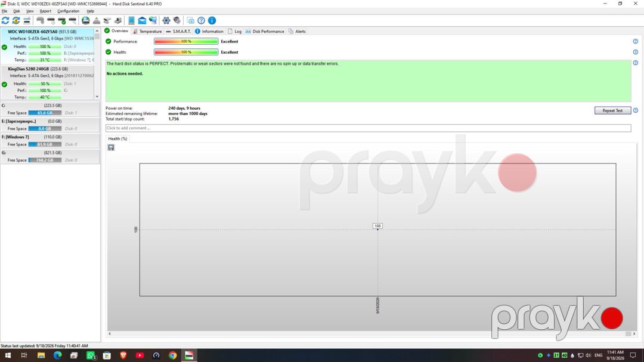Click the Repeat Test button
This screenshot has width=644, height=362.
tap(612, 110)
